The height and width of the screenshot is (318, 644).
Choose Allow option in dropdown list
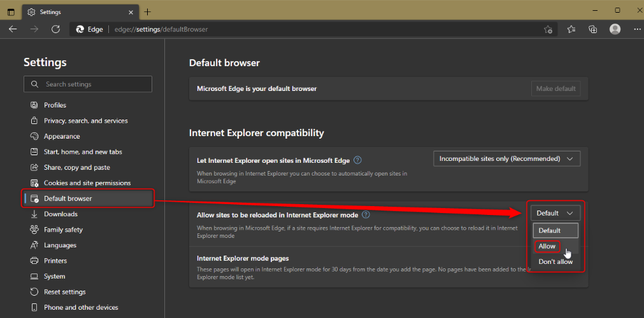pos(555,246)
